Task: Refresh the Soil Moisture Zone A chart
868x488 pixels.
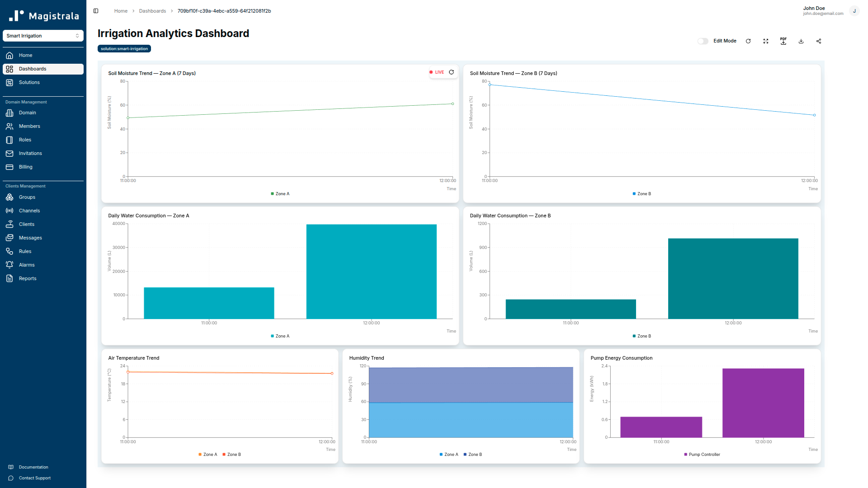Action: (451, 72)
